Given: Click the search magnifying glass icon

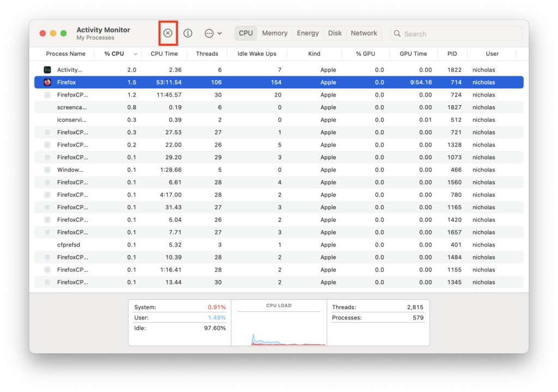Looking at the screenshot, I should click(397, 34).
